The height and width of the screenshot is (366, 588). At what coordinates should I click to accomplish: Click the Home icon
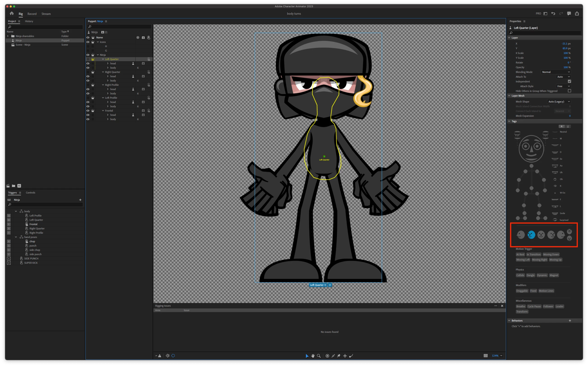(12, 14)
